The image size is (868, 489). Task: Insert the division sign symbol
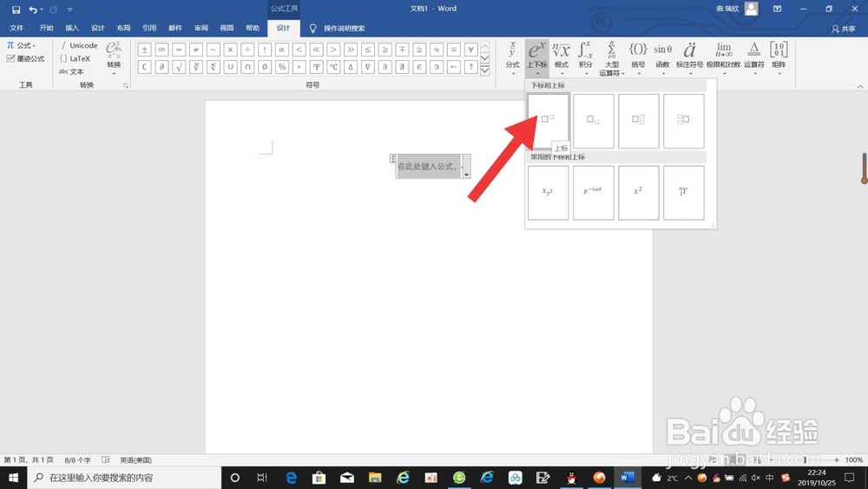[x=247, y=50]
